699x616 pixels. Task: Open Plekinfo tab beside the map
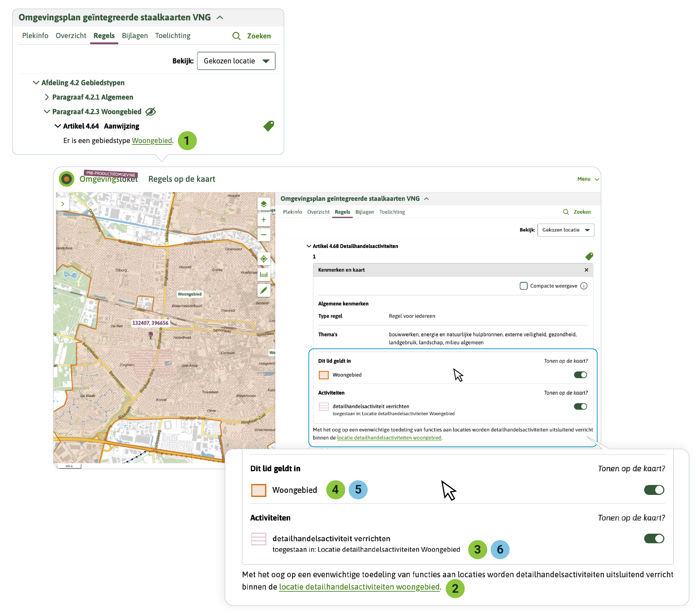pos(292,212)
